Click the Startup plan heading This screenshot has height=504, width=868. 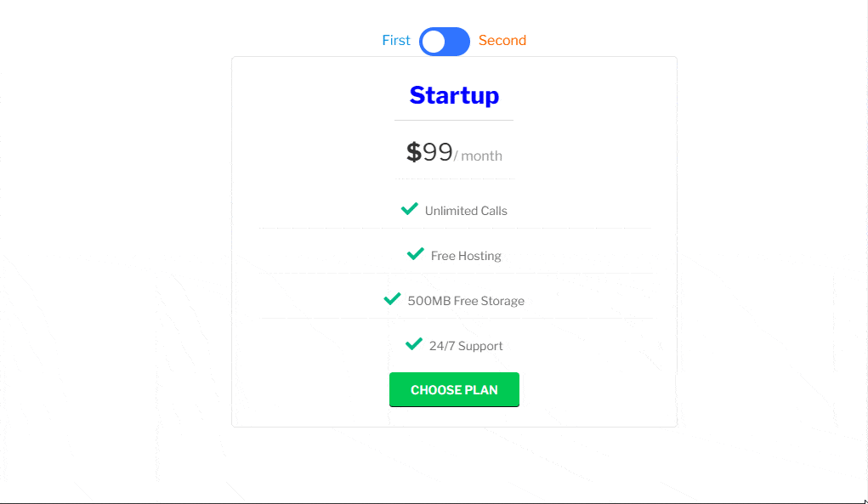(454, 95)
